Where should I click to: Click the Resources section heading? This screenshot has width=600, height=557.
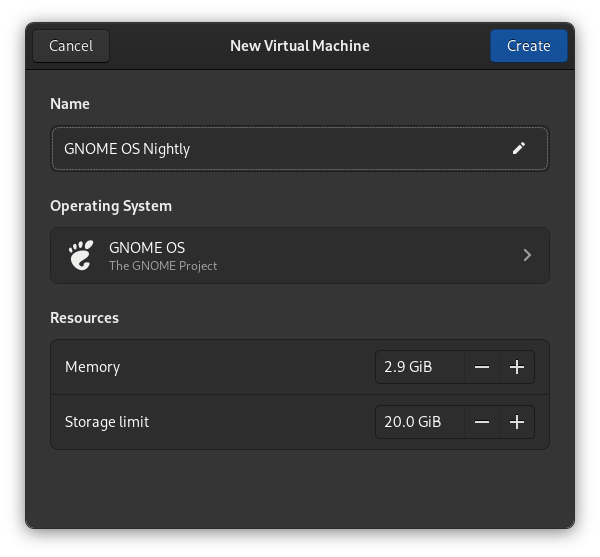click(x=85, y=318)
